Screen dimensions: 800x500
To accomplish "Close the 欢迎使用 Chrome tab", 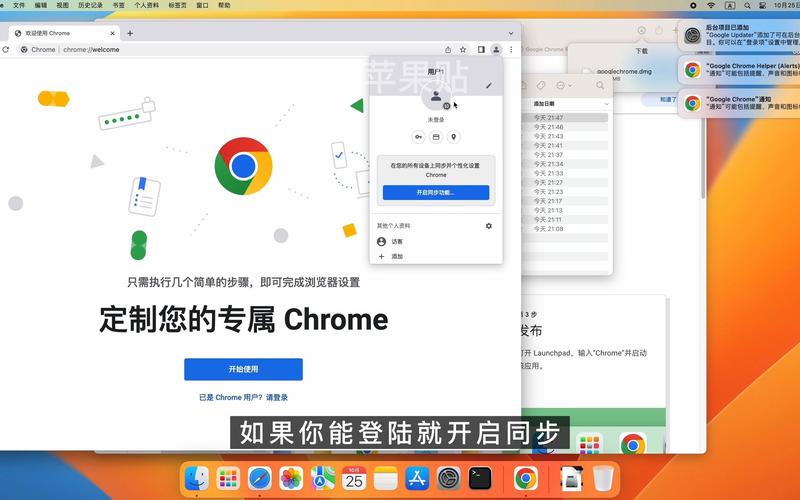I will pos(112,33).
